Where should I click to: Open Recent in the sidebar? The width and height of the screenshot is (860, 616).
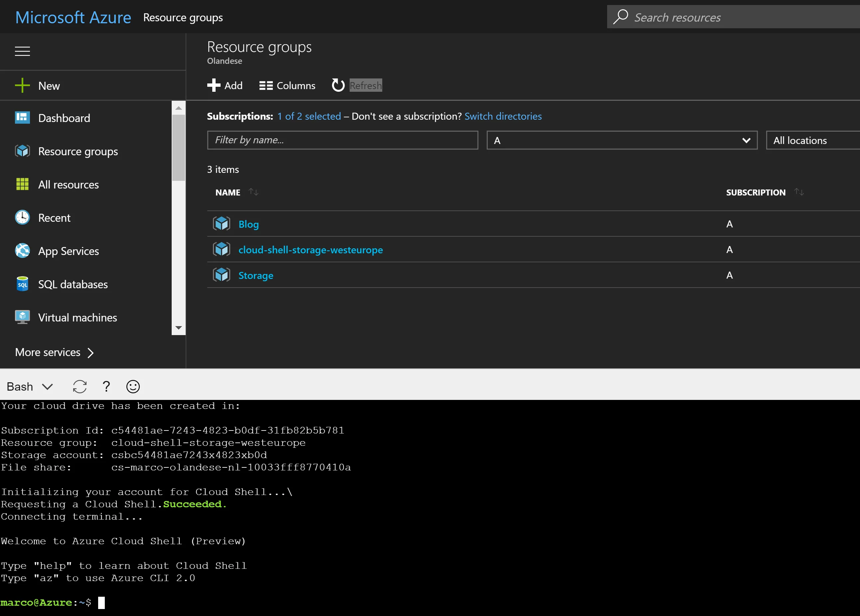[x=54, y=218]
